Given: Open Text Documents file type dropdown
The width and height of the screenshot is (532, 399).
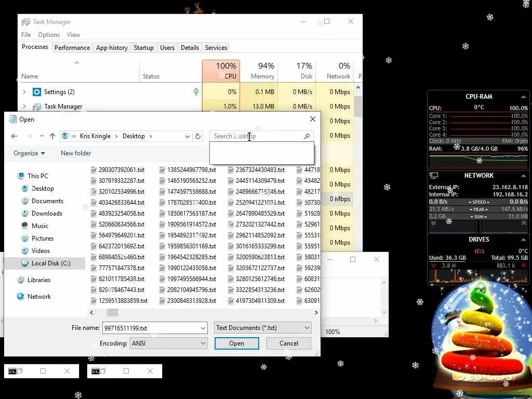Looking at the screenshot, I should [x=262, y=328].
